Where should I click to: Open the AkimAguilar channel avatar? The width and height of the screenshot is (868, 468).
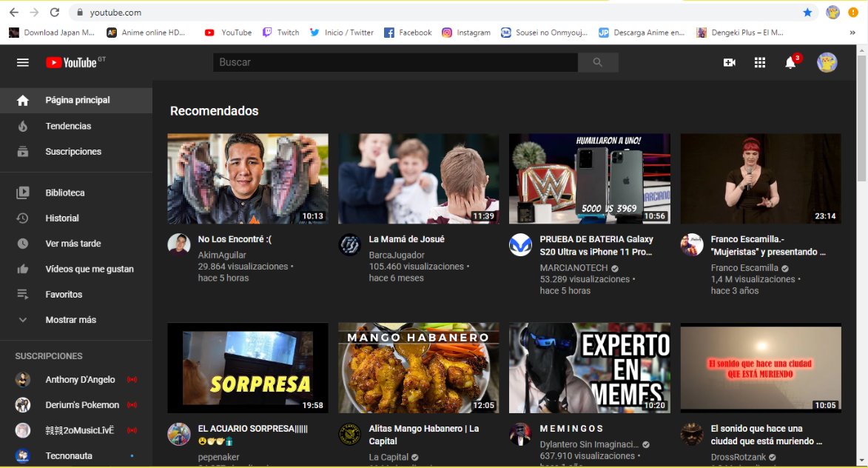pyautogui.click(x=179, y=244)
